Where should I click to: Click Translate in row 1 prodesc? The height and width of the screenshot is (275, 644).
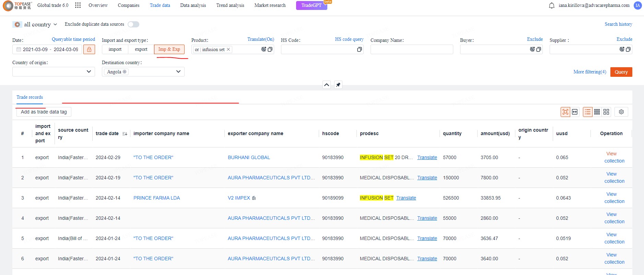click(x=427, y=157)
